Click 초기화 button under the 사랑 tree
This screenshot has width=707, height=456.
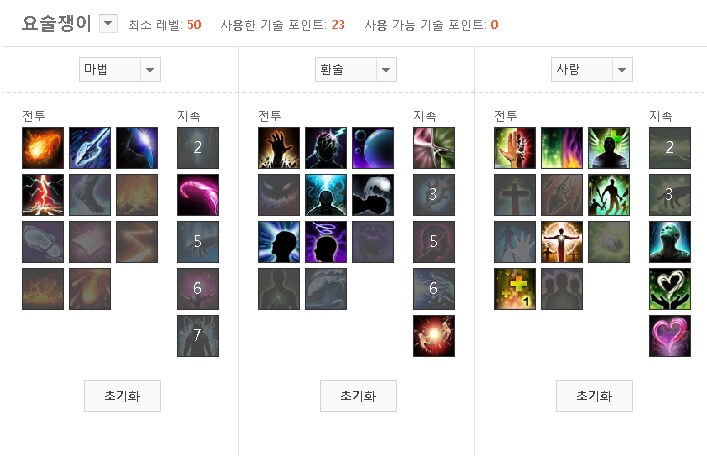point(594,396)
